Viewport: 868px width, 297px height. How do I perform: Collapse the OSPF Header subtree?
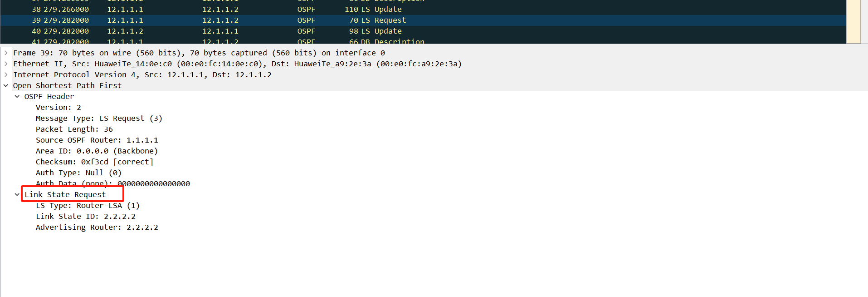(x=17, y=96)
